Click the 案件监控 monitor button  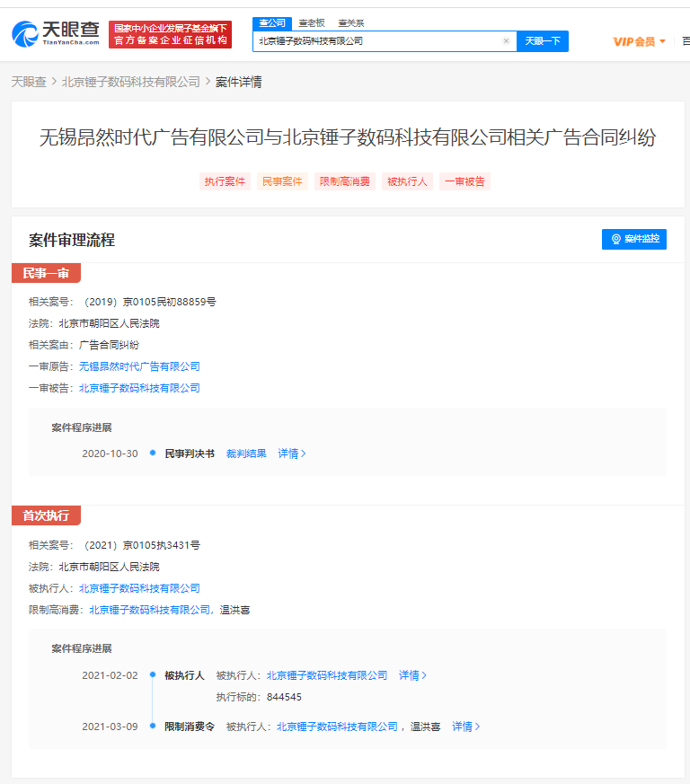[x=634, y=239]
